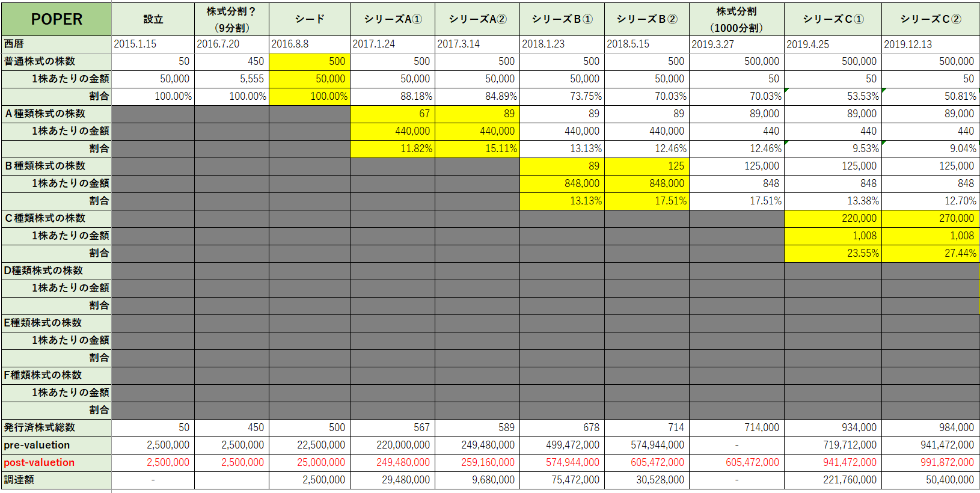Select the 9.04% ratio cell
Image resolution: width=980 pixels, height=493 pixels.
click(x=931, y=149)
